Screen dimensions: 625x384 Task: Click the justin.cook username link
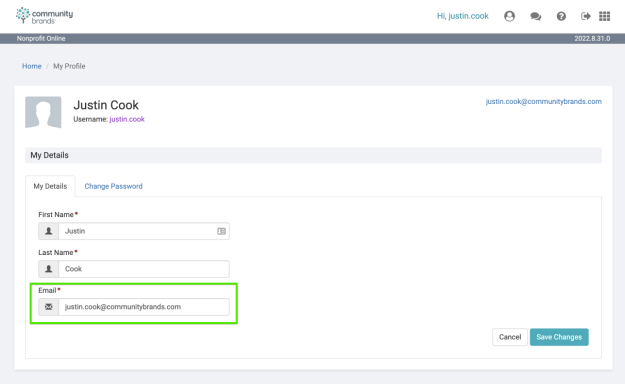[x=127, y=119]
